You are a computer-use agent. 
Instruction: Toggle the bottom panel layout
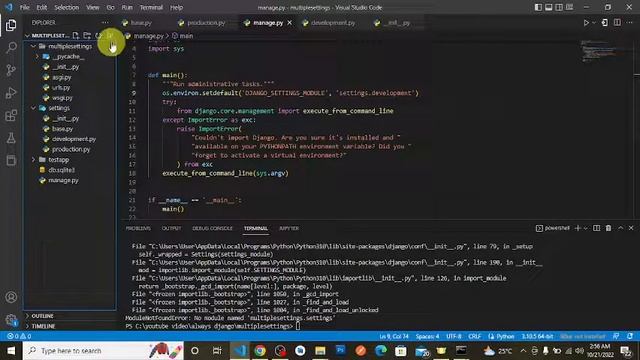pyautogui.click(x=549, y=7)
